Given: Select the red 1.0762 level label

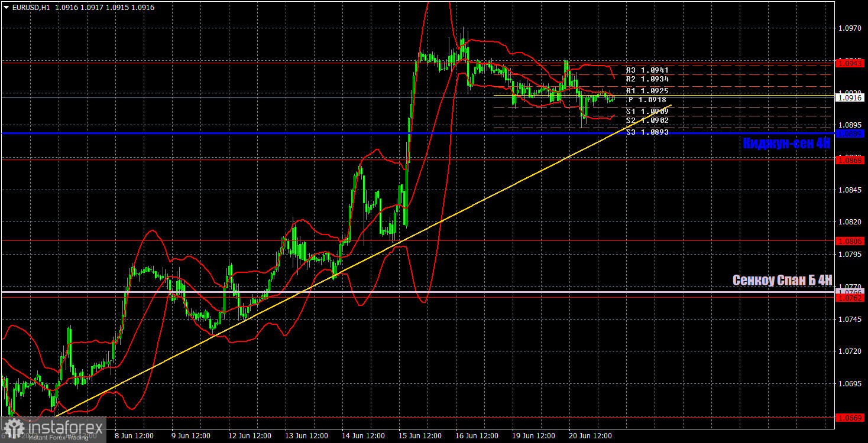Looking at the screenshot, I should click(x=850, y=298).
